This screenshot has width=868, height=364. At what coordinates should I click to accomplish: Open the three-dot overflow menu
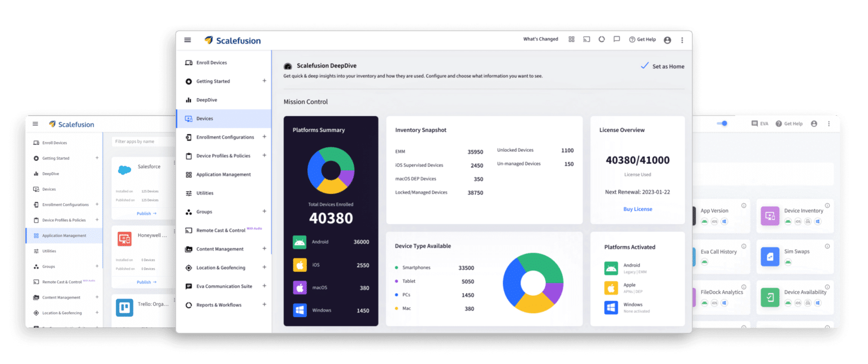[682, 40]
